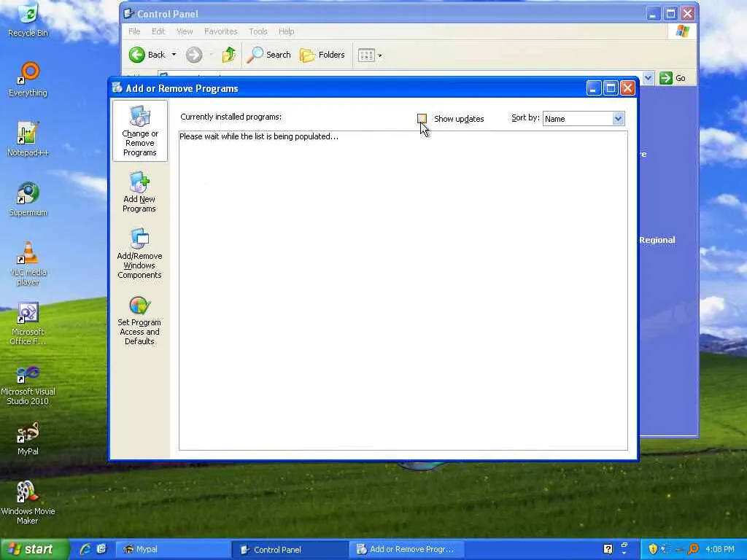The image size is (747, 560).
Task: Select Microsoft Visual Studio 2010 desktop icon
Action: (28, 385)
